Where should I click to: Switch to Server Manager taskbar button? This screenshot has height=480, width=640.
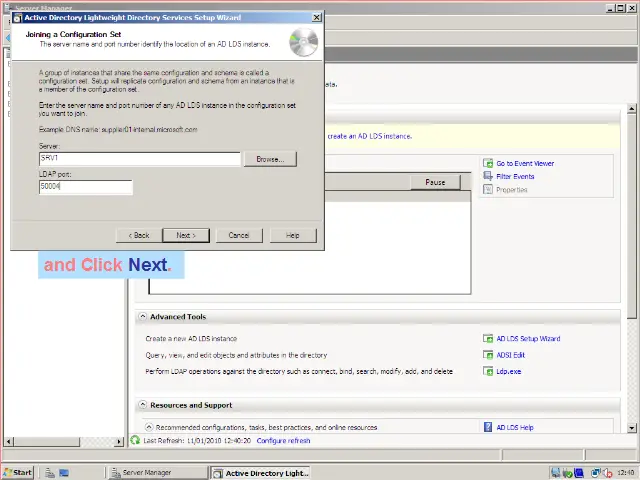[x=158, y=473]
